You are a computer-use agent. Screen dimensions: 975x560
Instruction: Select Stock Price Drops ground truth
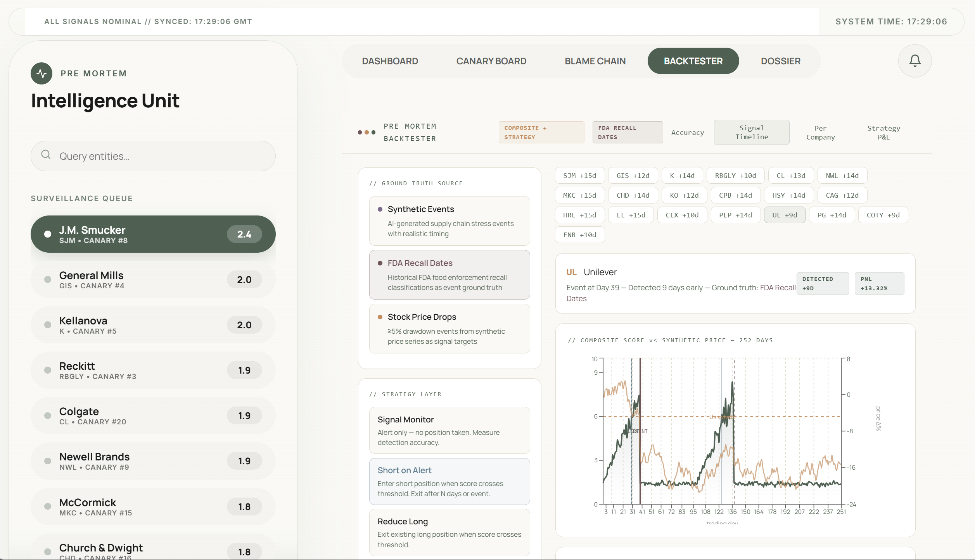click(x=449, y=328)
